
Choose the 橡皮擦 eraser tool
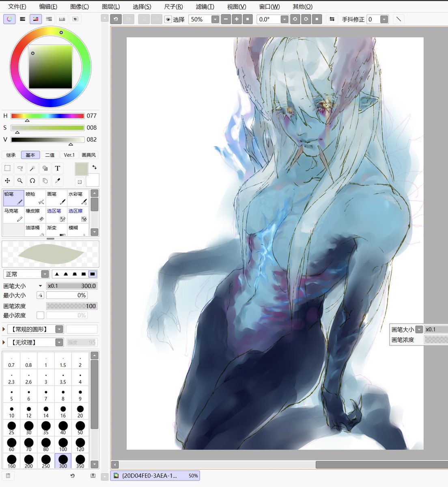35,215
